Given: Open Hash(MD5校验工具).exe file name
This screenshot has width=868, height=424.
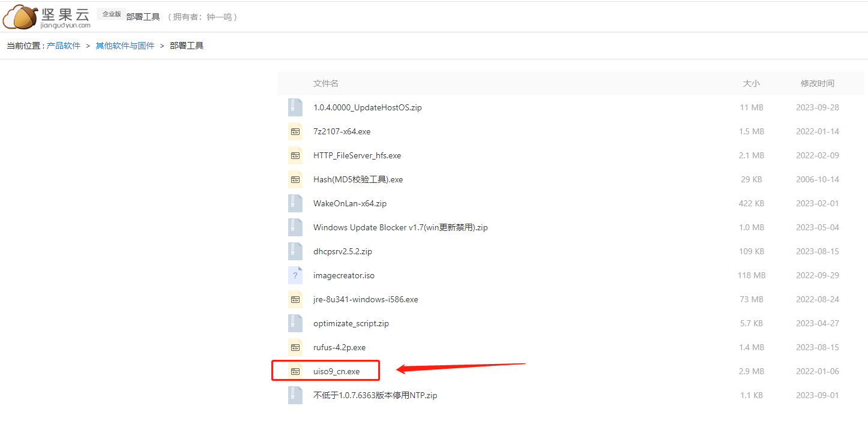Looking at the screenshot, I should 358,179.
